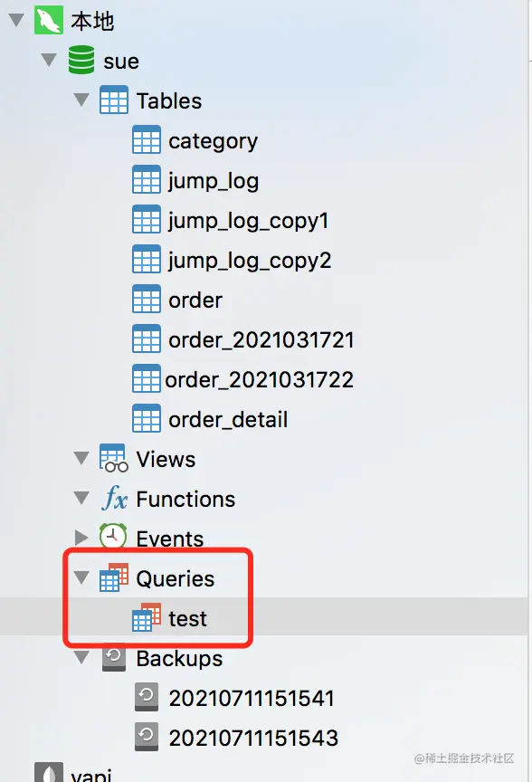The height and width of the screenshot is (782, 532).
Task: Click the Events clock icon
Action: pyautogui.click(x=113, y=537)
